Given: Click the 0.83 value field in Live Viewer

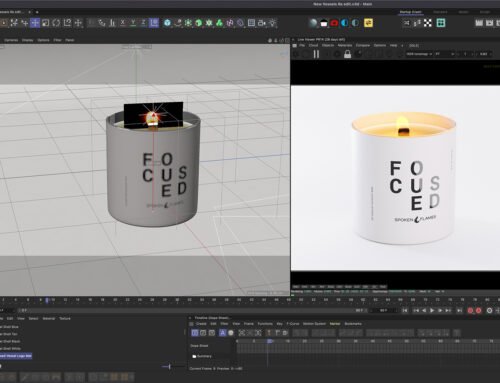Looking at the screenshot, I should pos(484,54).
